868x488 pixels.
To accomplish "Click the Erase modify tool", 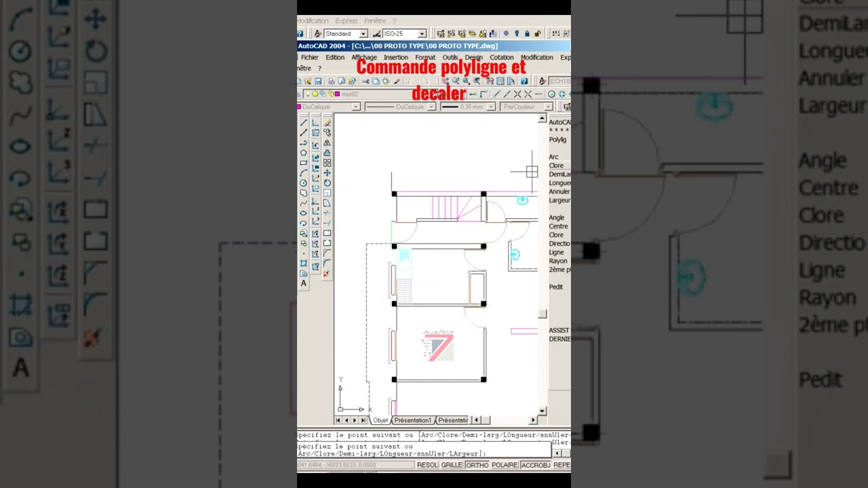I will [x=328, y=122].
